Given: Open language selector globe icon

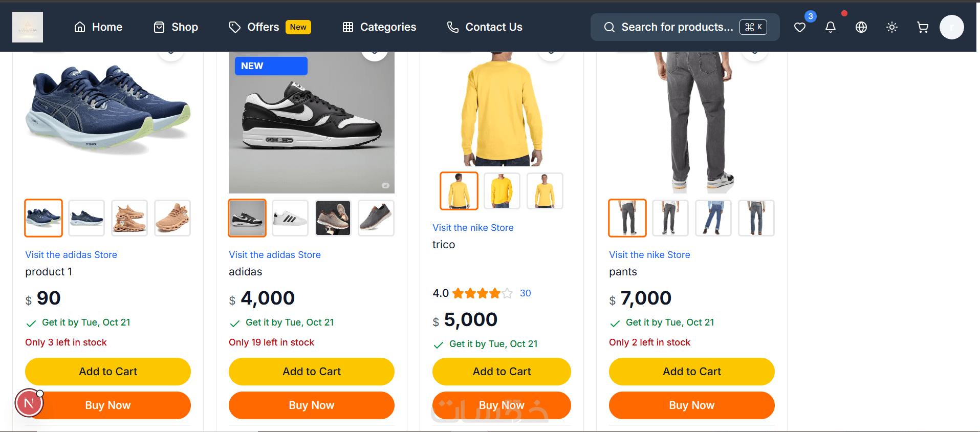Looking at the screenshot, I should (x=861, y=27).
